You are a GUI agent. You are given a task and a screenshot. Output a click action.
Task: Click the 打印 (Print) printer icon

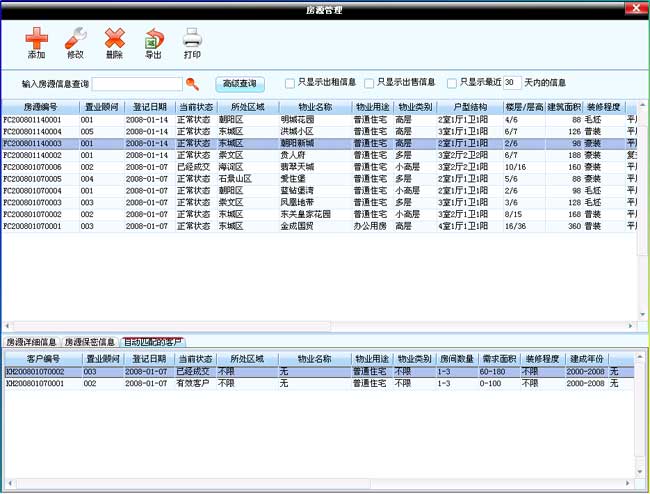pyautogui.click(x=192, y=39)
